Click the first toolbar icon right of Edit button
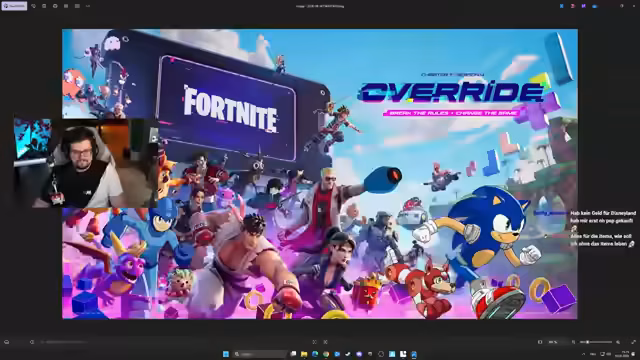This screenshot has height=360, width=640. coord(33,6)
